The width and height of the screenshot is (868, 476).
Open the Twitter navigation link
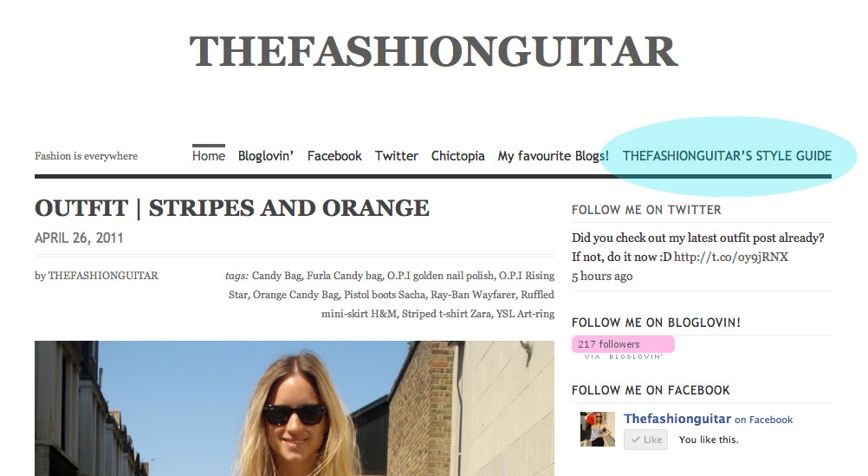[x=397, y=156]
